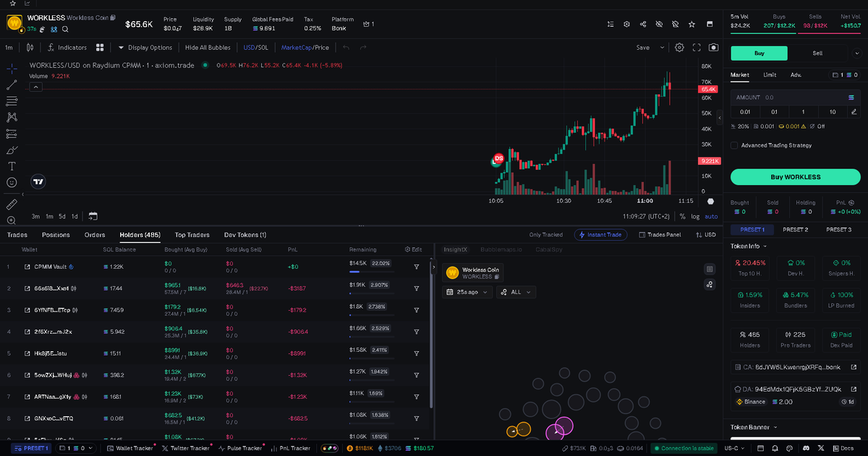Image resolution: width=868 pixels, height=456 pixels.
Task: Select the ruler measure tool
Action: click(12, 203)
